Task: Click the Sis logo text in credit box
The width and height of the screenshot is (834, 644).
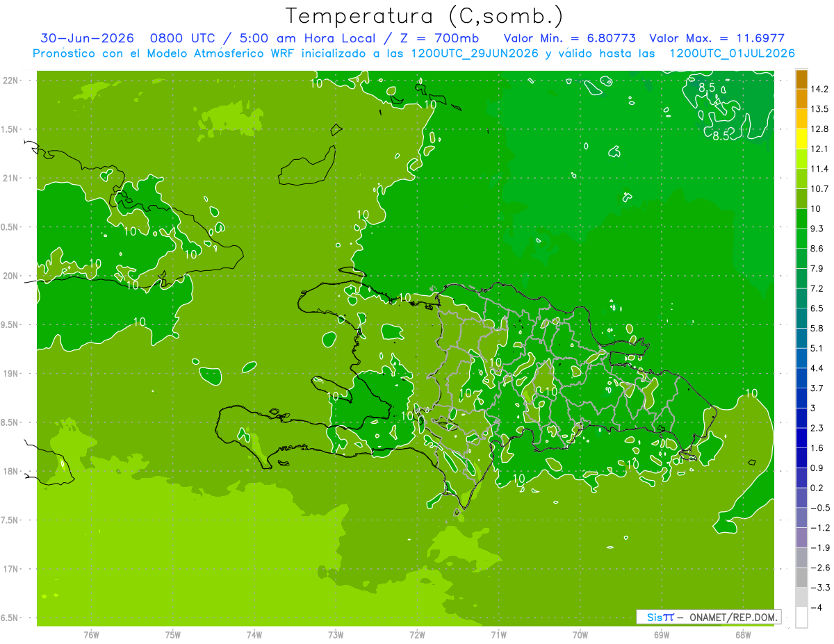Action: [x=655, y=617]
